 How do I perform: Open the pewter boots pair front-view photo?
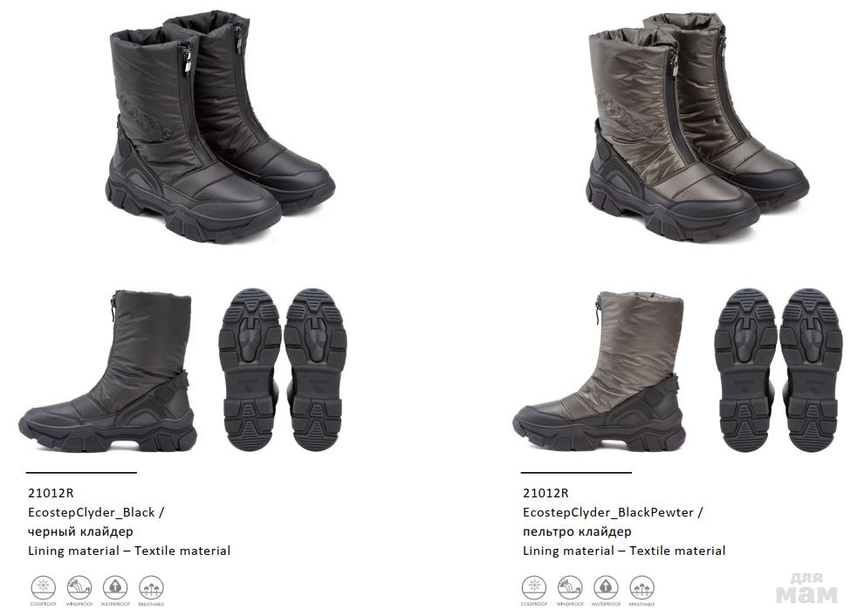698,126
